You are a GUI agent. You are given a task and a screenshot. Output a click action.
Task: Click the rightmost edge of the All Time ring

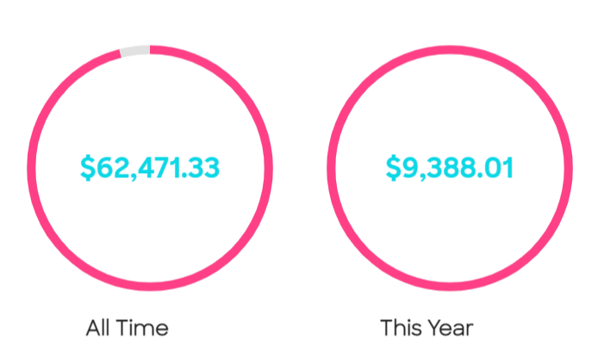[x=269, y=168]
